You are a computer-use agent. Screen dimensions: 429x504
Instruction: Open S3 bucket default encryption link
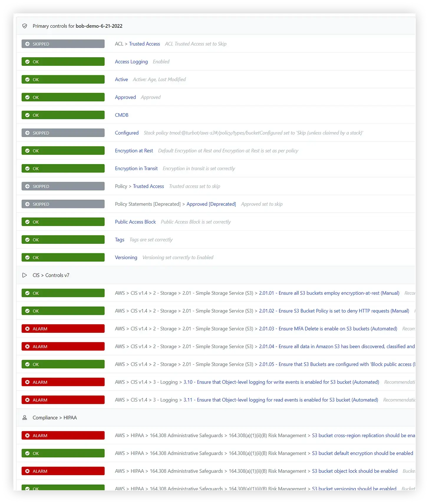(x=362, y=453)
